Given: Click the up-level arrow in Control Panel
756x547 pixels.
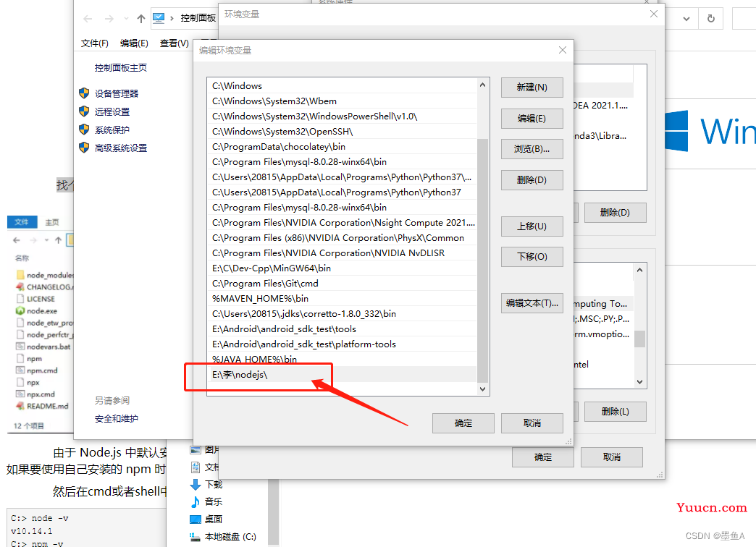Looking at the screenshot, I should [140, 19].
